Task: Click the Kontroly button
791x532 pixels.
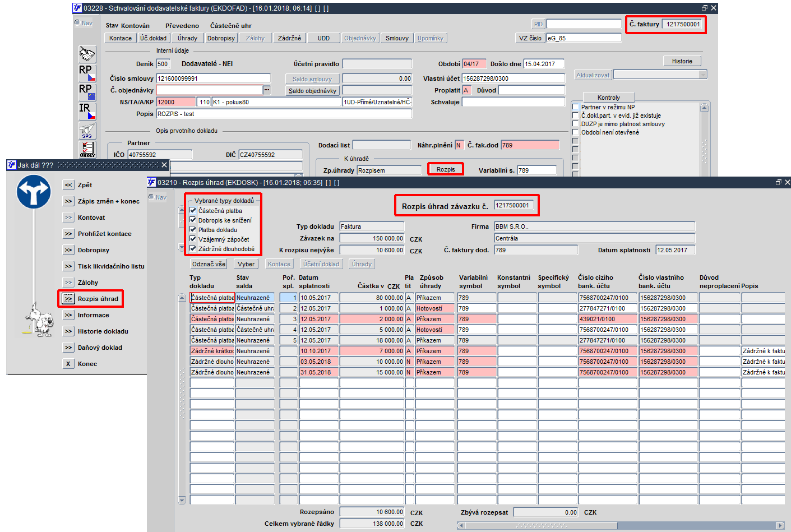Action: [x=609, y=98]
